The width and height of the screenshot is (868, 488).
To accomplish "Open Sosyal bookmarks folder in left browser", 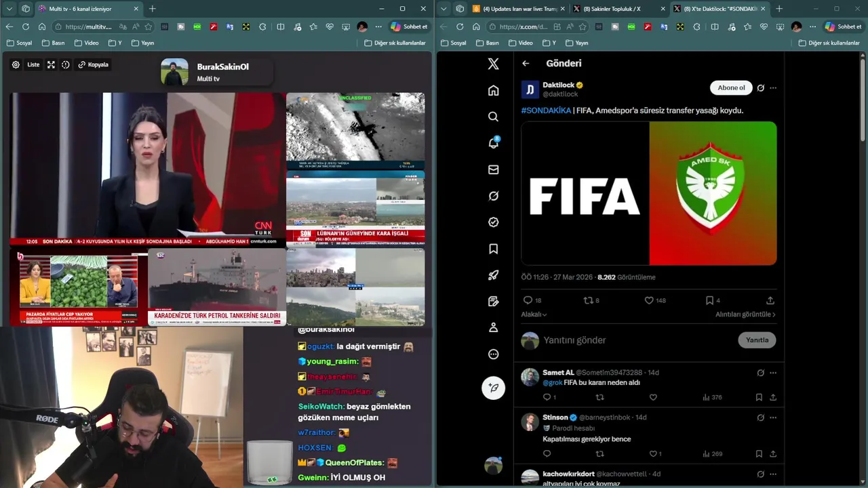I will [19, 43].
